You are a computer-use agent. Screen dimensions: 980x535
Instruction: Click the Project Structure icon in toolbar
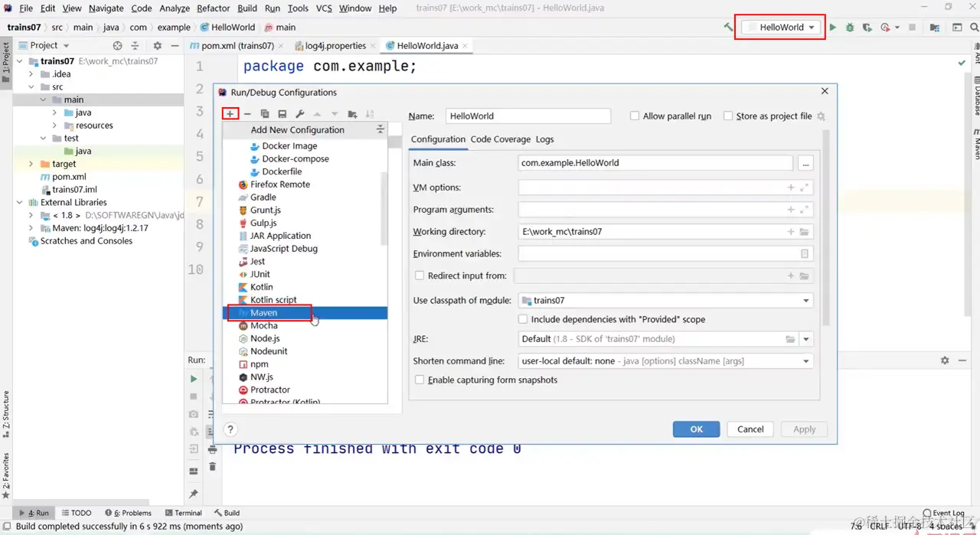pos(935,27)
